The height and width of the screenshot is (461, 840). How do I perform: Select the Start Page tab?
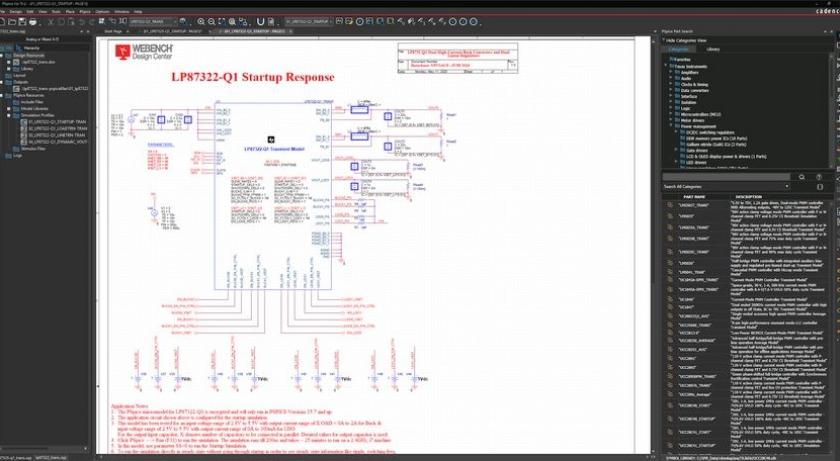[x=113, y=31]
